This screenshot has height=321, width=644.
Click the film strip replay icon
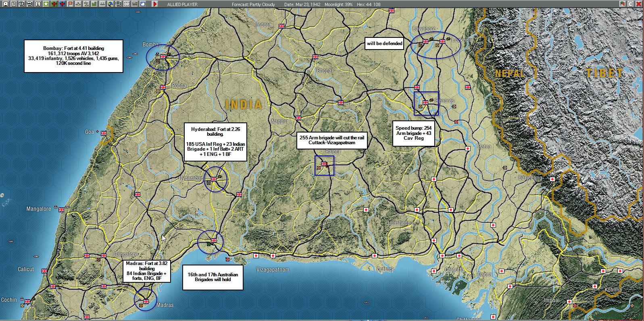[x=134, y=4]
